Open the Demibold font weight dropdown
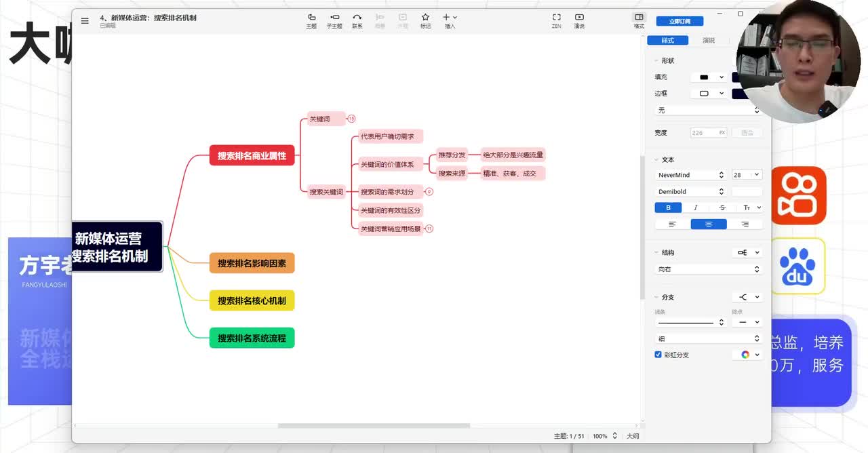 pyautogui.click(x=691, y=192)
